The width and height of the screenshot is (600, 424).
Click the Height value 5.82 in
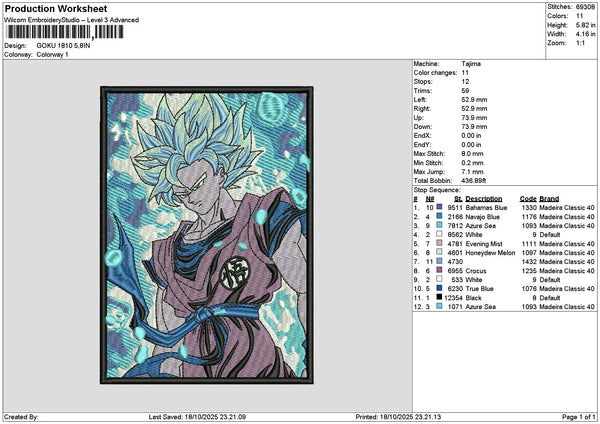point(585,25)
